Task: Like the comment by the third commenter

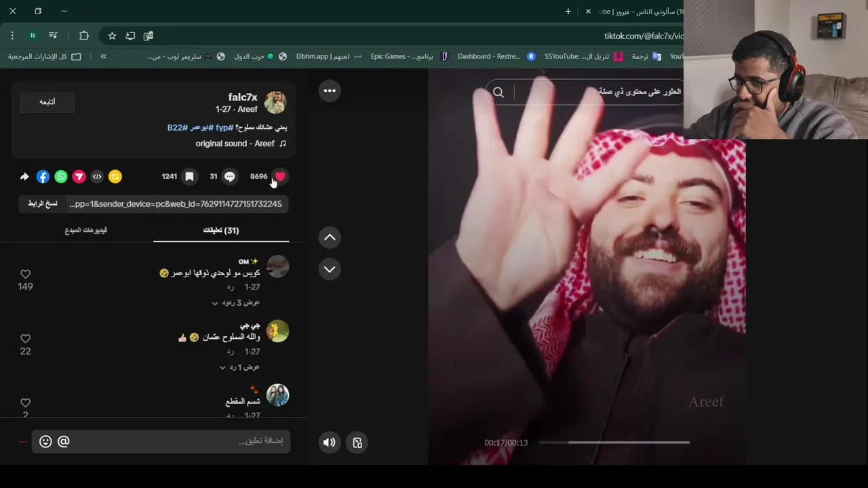Action: tap(25, 403)
